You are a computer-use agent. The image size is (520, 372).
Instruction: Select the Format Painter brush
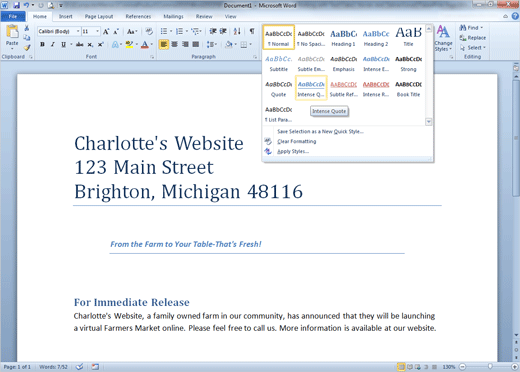pyautogui.click(x=27, y=48)
